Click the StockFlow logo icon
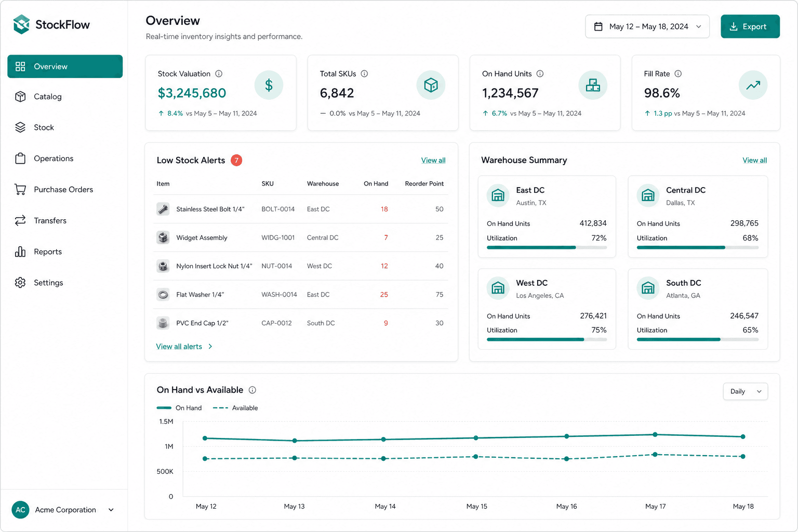This screenshot has height=532, width=798. pyautogui.click(x=21, y=24)
